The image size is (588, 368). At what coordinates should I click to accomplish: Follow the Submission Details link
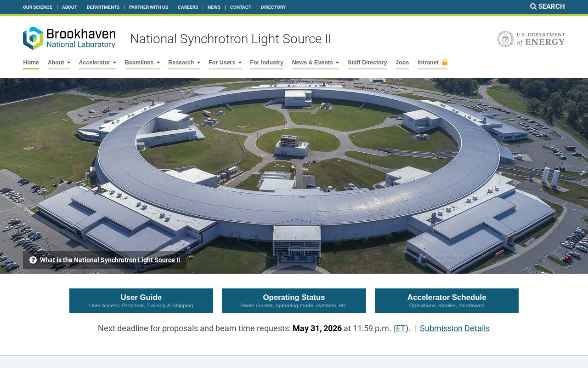[x=455, y=328]
